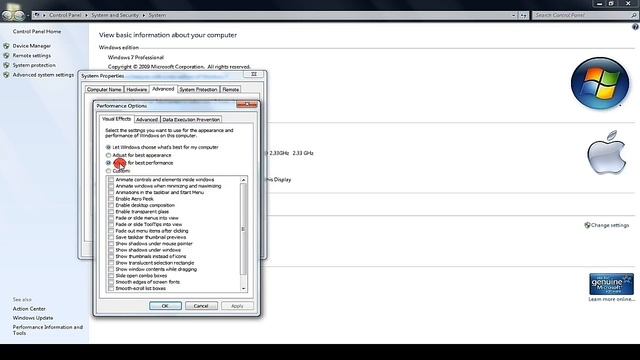This screenshot has width=640, height=360.
Task: Check Smooth edges of screen fonts
Action: tap(111, 282)
